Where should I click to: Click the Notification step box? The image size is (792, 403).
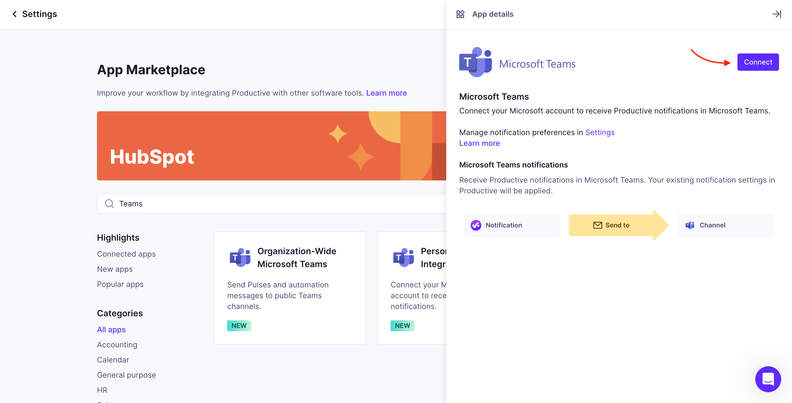click(x=512, y=225)
